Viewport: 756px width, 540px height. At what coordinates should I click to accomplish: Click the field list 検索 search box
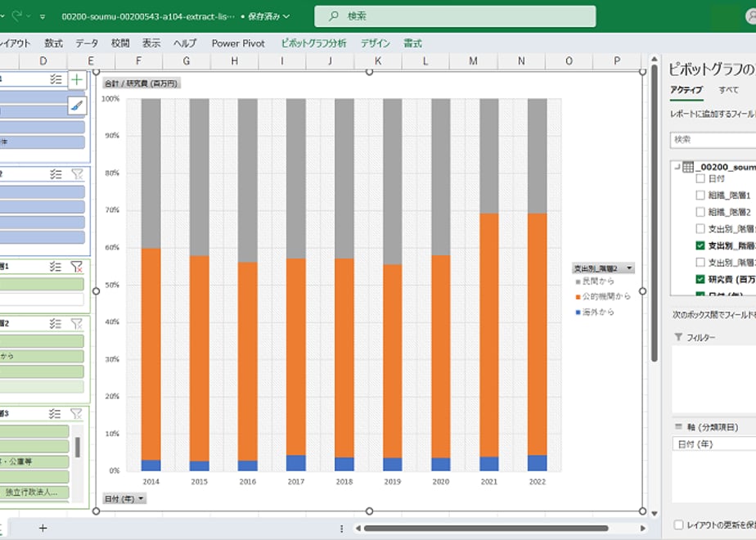point(713,140)
